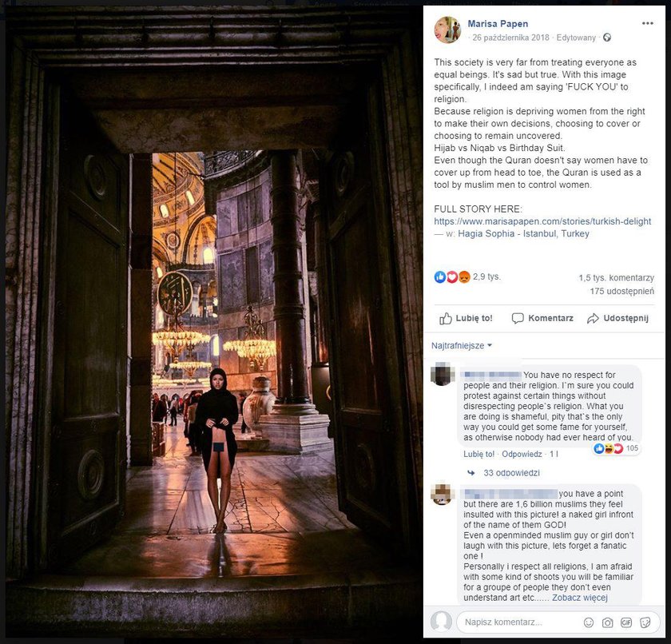The height and width of the screenshot is (644, 671).
Task: Open Marisa Papen's profile picture
Action: tap(447, 30)
